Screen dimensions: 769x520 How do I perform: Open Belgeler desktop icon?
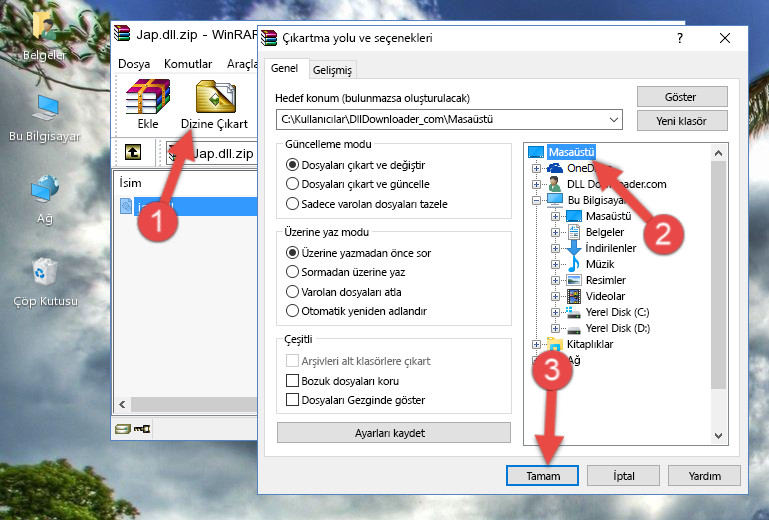(x=45, y=34)
